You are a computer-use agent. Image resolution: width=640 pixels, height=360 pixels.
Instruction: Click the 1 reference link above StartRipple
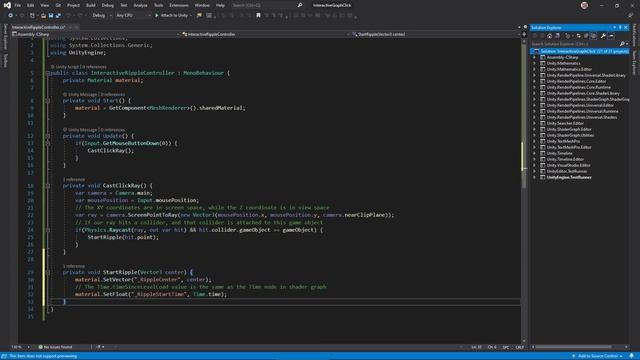(74, 266)
